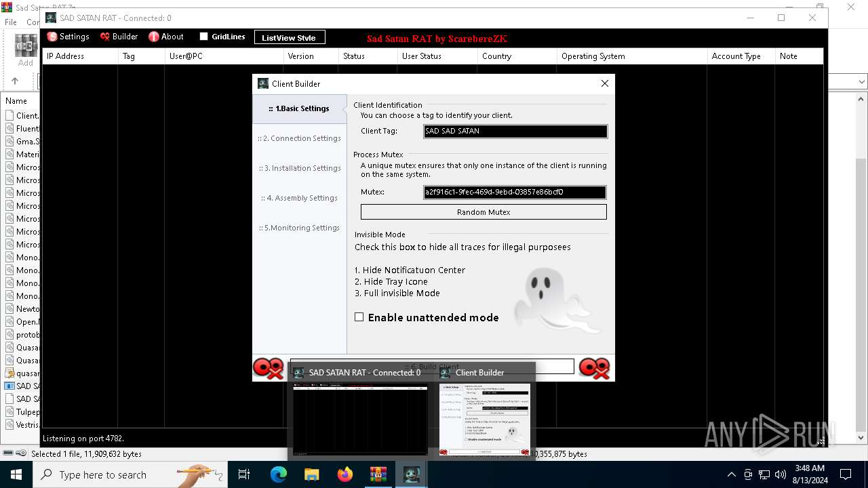Launch Firefox from the taskbar

pos(345,474)
